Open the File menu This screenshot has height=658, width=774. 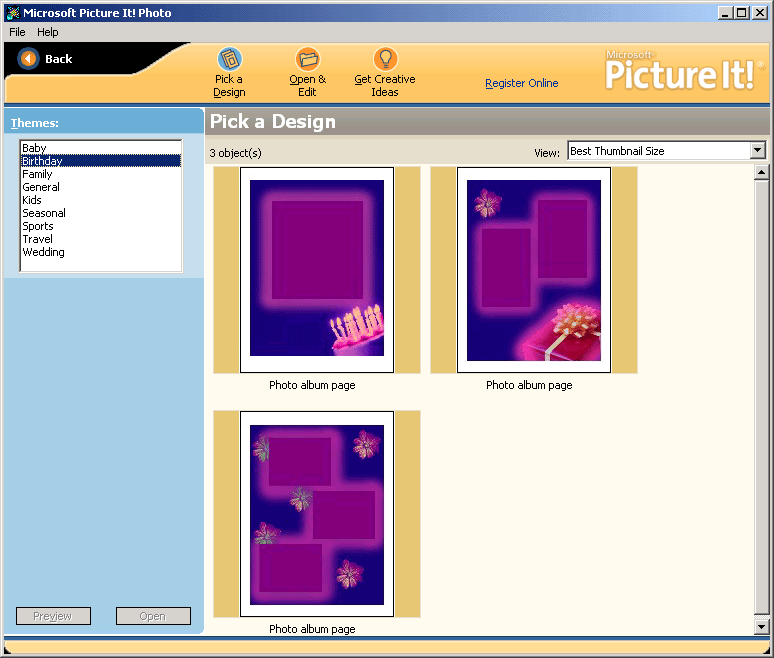pyautogui.click(x=17, y=32)
